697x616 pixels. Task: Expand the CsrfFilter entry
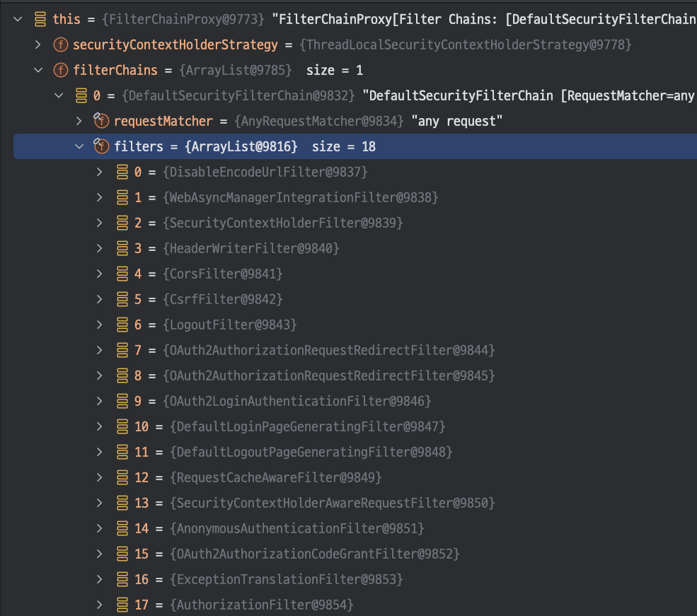(100, 299)
